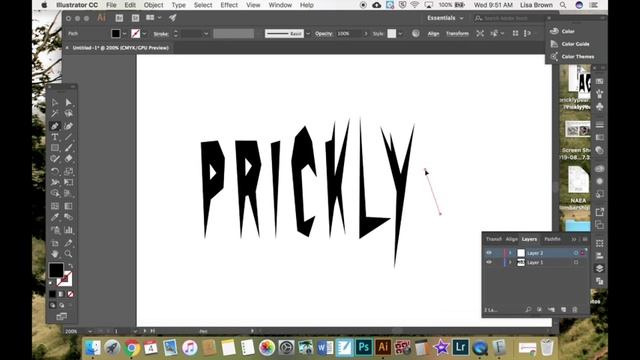The image size is (640, 360).
Task: Click the target circle for Layer 1
Action: click(576, 262)
